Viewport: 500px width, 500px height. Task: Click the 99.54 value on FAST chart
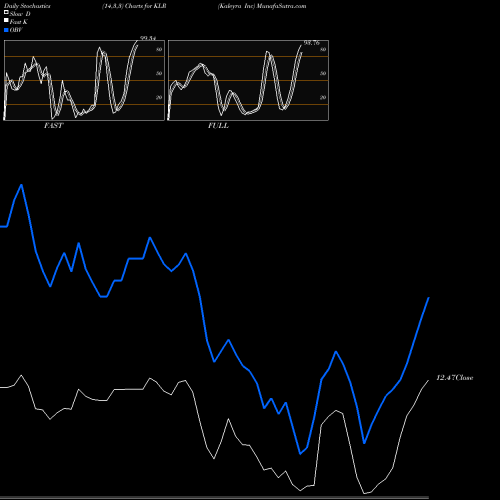click(148, 38)
